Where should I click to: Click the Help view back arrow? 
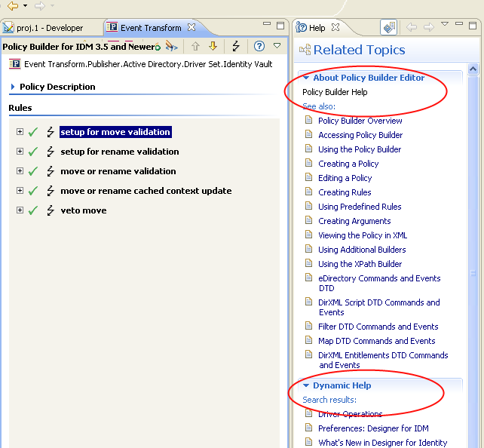412,27
